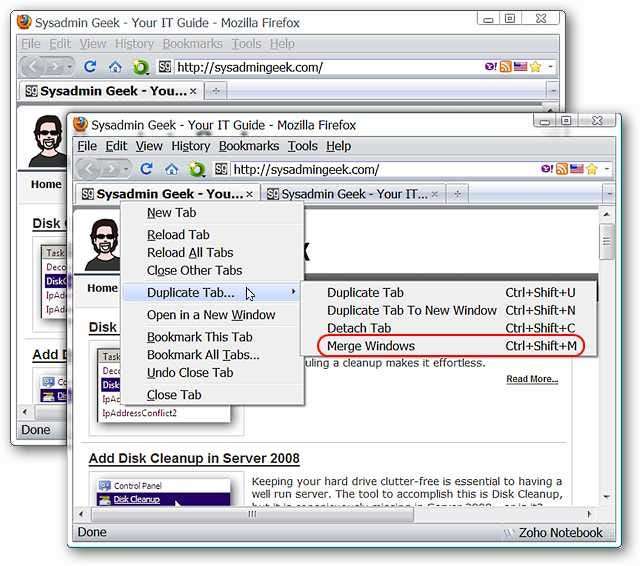Image resolution: width=640 pixels, height=566 pixels.
Task: Choose Bookmark All Tabs in the context menu
Action: [x=203, y=355]
